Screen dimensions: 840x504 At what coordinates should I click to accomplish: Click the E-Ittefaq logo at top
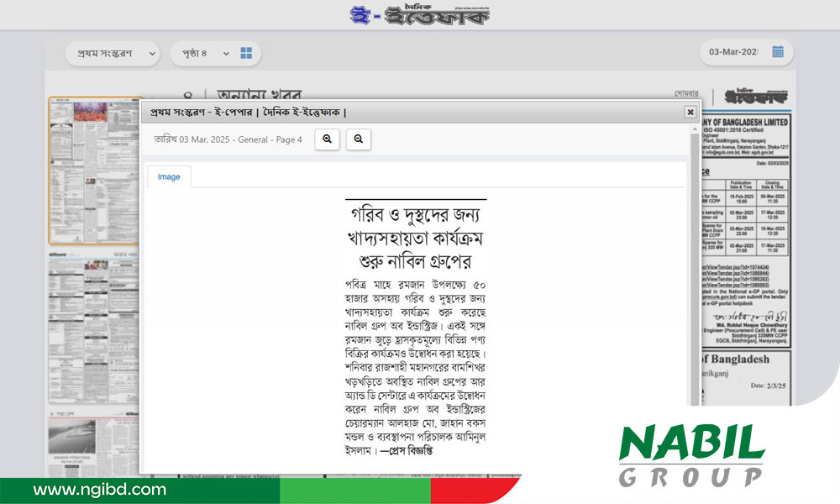pyautogui.click(x=420, y=15)
